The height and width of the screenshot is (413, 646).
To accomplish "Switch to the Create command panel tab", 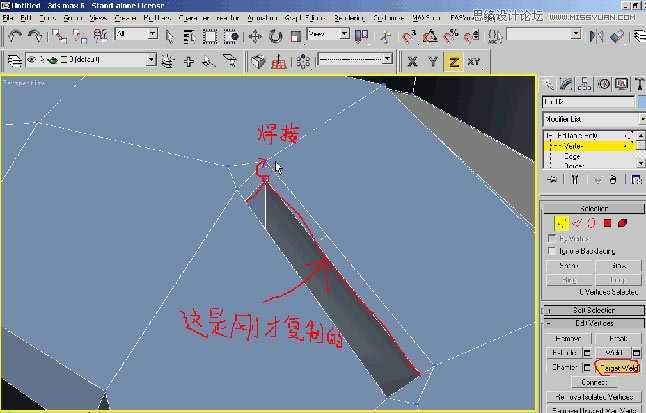I will click(x=548, y=84).
